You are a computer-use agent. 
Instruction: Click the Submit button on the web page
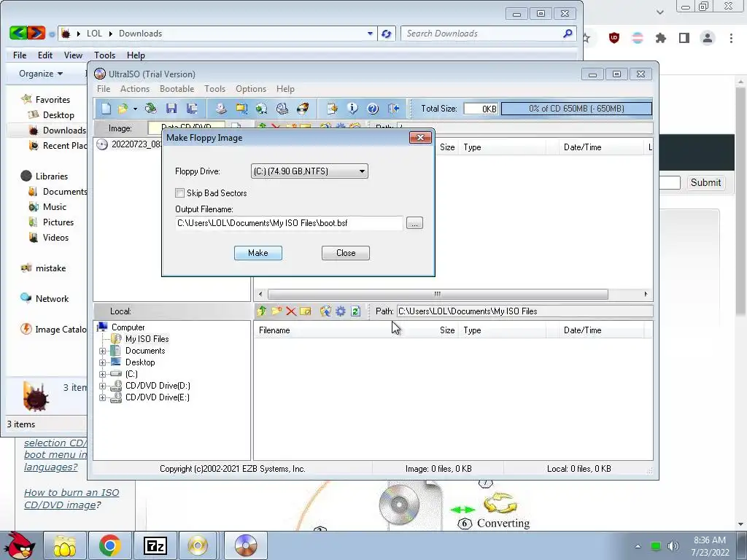[x=705, y=183]
